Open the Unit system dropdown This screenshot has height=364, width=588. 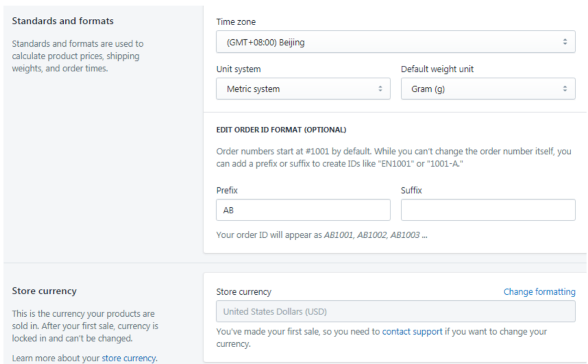303,89
